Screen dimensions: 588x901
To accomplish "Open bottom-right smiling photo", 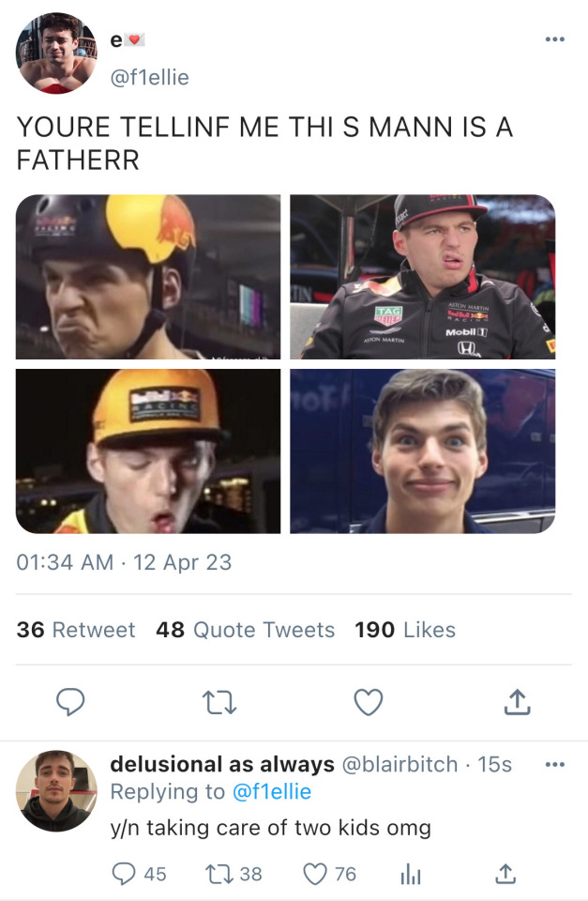I will point(422,450).
